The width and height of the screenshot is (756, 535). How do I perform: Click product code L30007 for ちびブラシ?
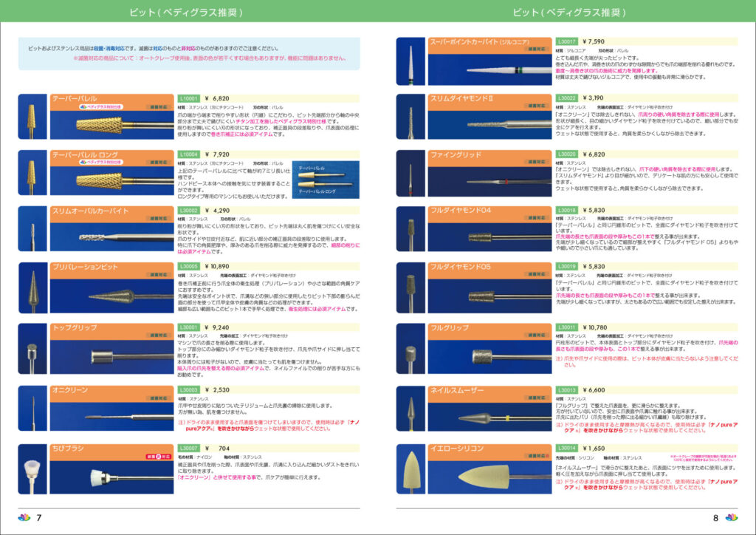[x=188, y=448]
